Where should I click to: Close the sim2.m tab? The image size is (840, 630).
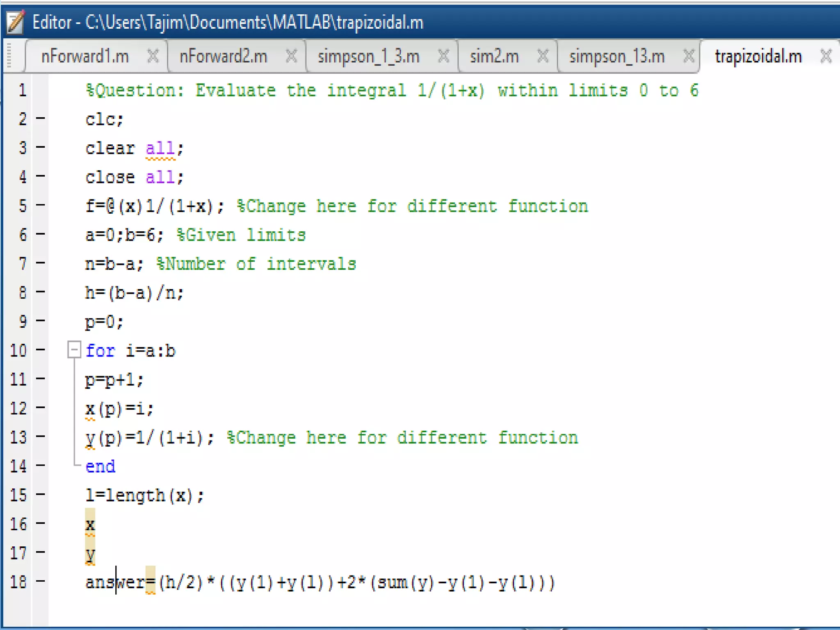543,56
